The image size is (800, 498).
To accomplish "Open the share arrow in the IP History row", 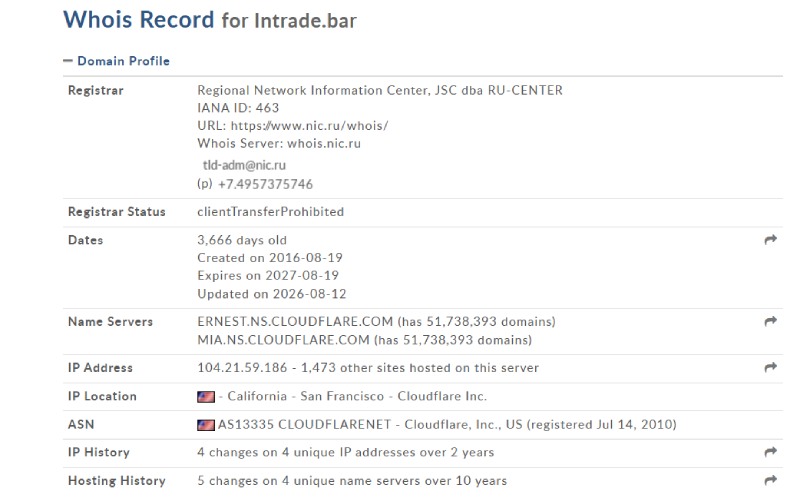I will (770, 452).
